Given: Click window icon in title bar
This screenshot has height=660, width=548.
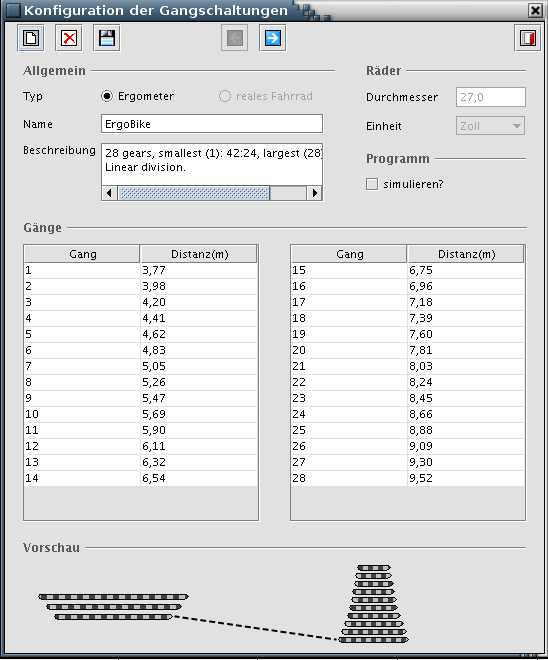Looking at the screenshot, I should [x=13, y=11].
